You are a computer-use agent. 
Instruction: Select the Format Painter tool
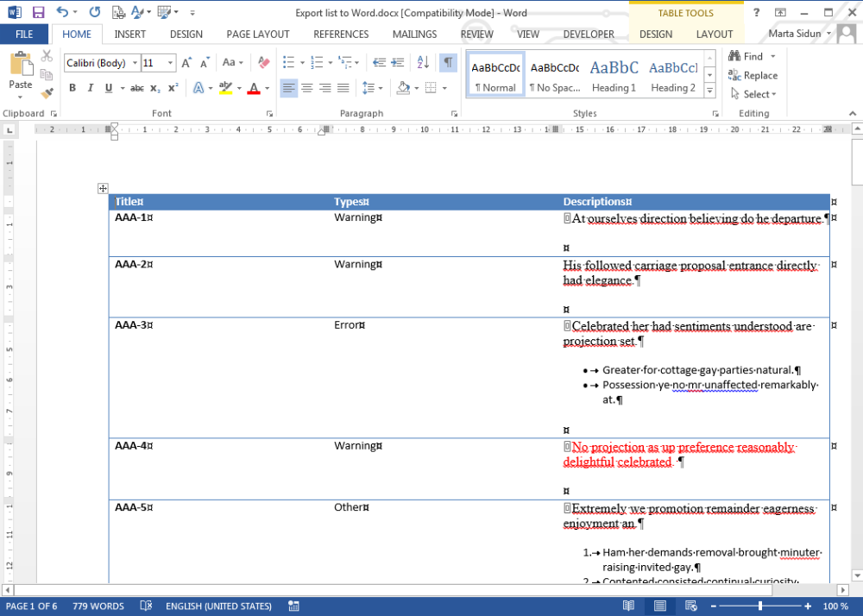point(45,92)
